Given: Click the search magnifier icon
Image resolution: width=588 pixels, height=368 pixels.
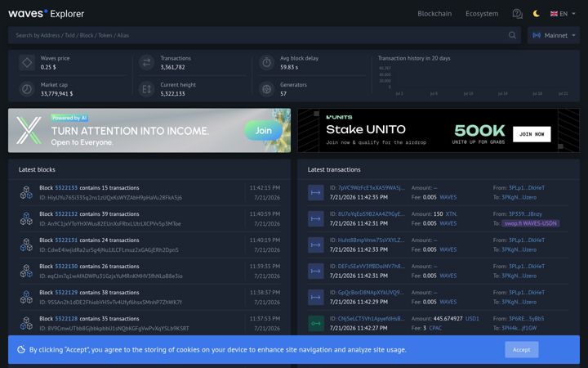Looking at the screenshot, I should pos(512,35).
